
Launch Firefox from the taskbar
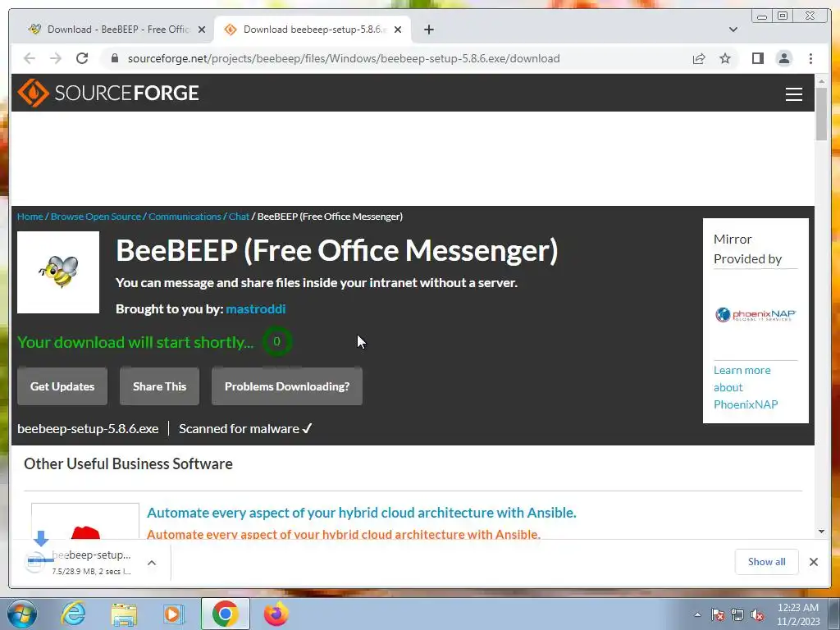[276, 614]
